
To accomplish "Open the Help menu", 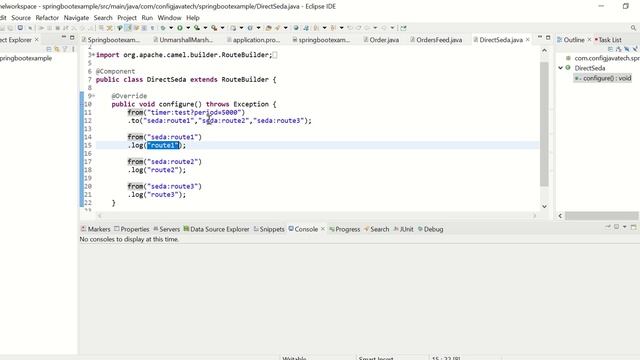I will [193, 18].
